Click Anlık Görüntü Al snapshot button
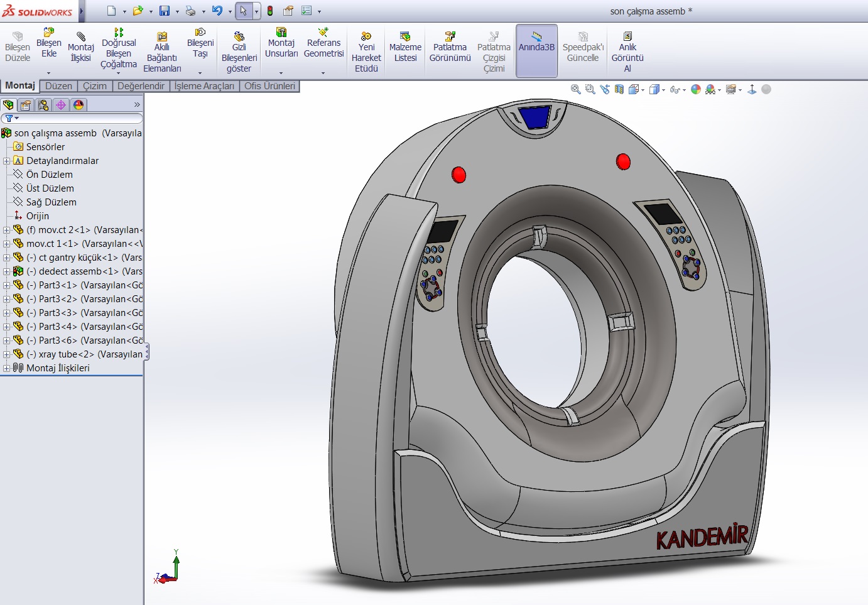The width and height of the screenshot is (868, 605). 627,53
